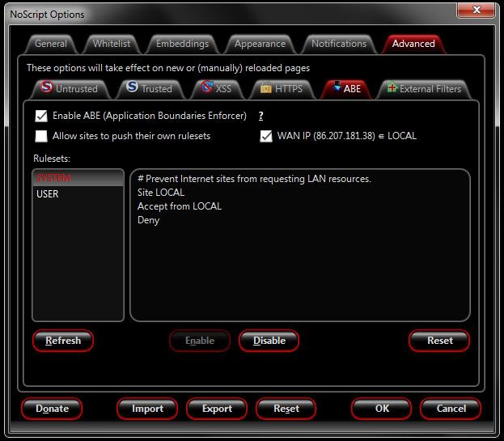Click the bottom Reset button
504x441 pixels.
point(286,409)
